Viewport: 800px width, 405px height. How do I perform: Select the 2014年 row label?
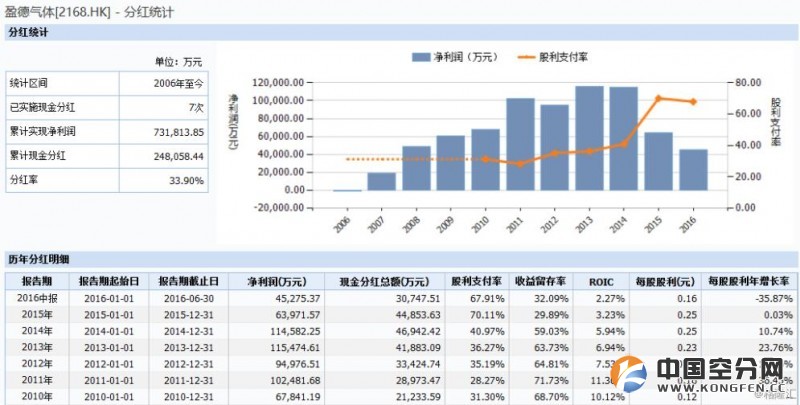[x=37, y=331]
